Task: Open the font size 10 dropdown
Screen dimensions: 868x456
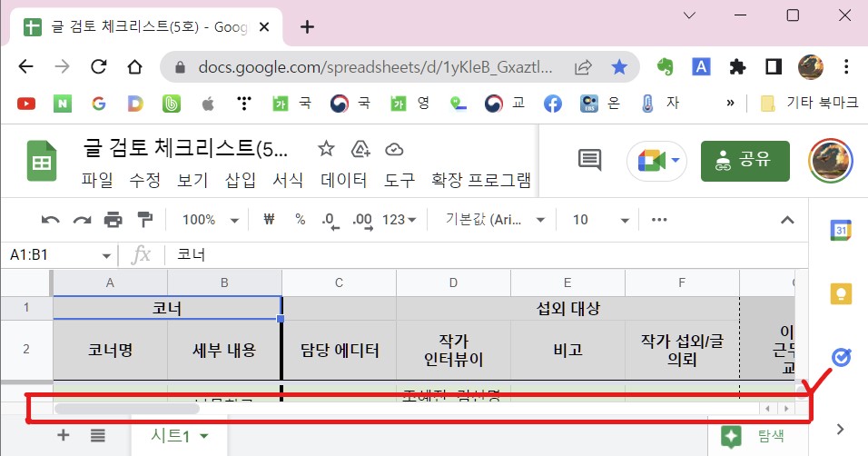Action: coord(601,220)
